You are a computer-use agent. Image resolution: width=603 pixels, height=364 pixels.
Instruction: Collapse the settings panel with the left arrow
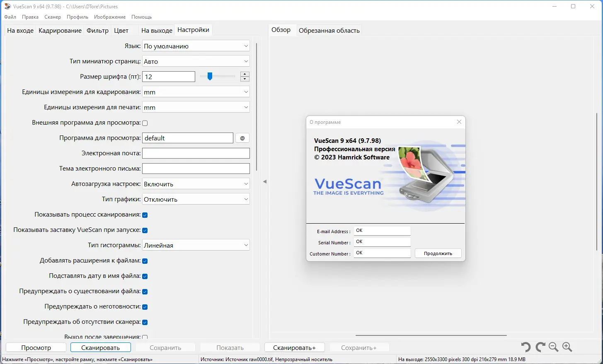pos(265,181)
